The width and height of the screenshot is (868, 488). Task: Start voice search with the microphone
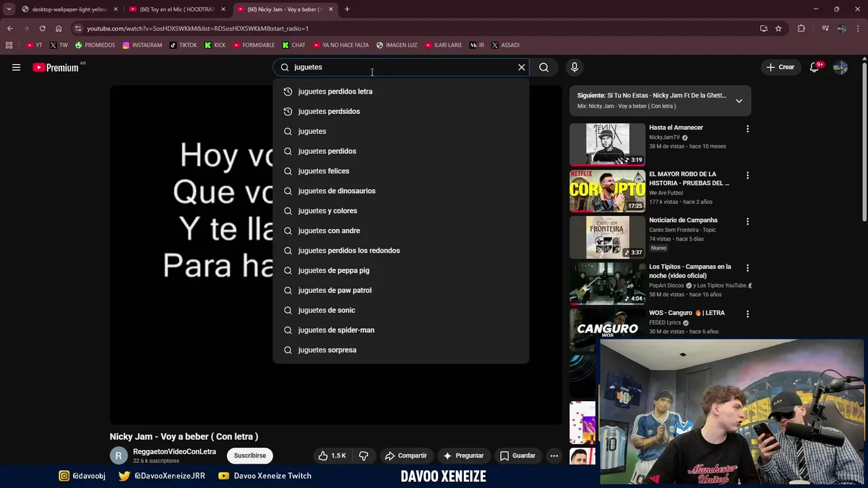coord(574,67)
